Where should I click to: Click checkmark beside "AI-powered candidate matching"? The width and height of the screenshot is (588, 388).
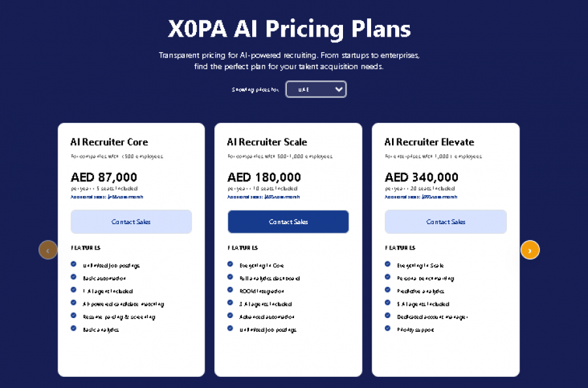[72, 302]
